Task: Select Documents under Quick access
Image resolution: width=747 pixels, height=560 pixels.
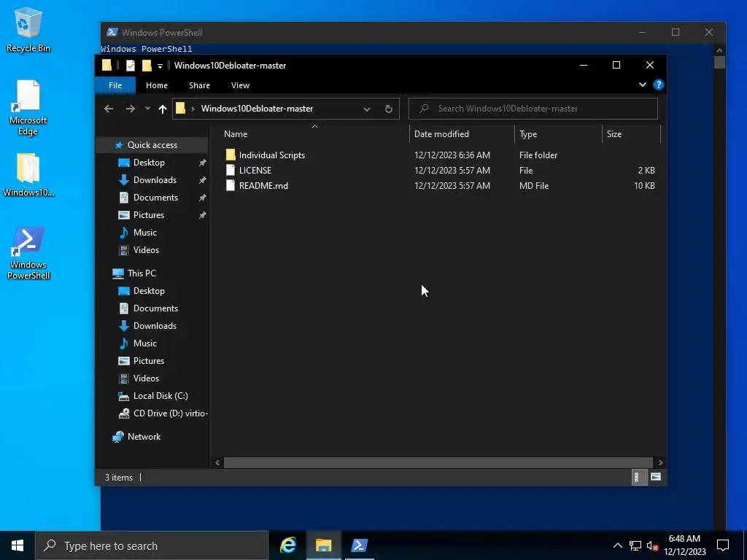Action: pyautogui.click(x=155, y=198)
